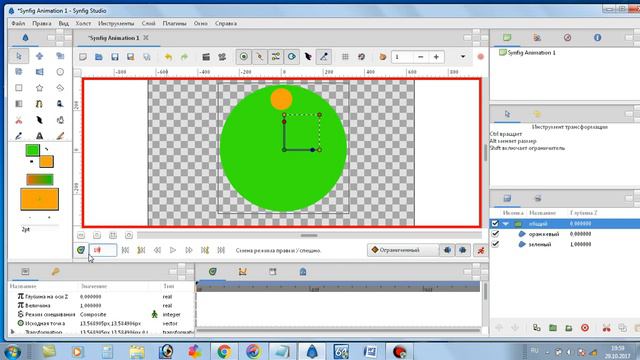Image resolution: width=640 pixels, height=360 pixels.
Task: Open the Ограниченный interpolation dropdown
Action: [x=403, y=250]
